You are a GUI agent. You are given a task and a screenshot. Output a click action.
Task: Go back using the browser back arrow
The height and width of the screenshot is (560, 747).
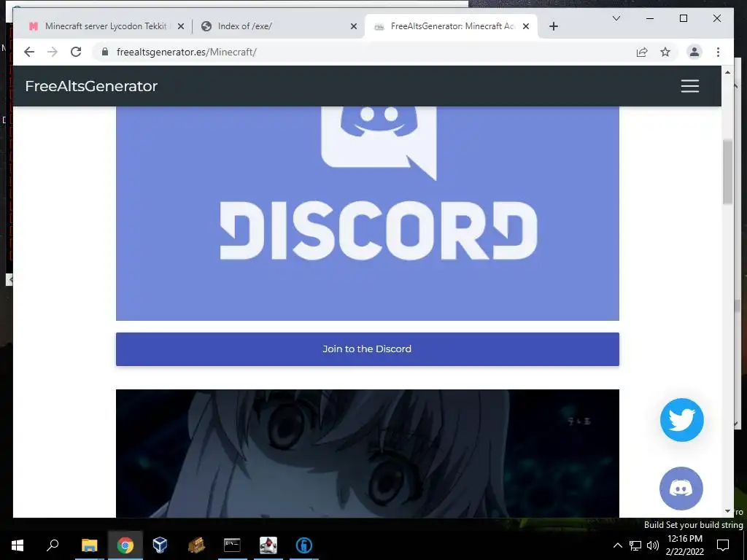pos(29,52)
